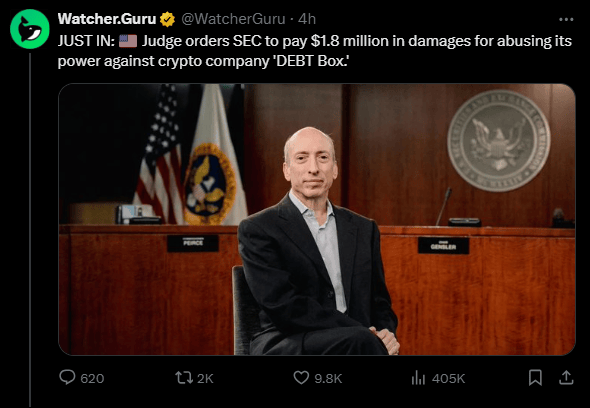Click the GENSLER nameplate in the photo

pos(443,246)
